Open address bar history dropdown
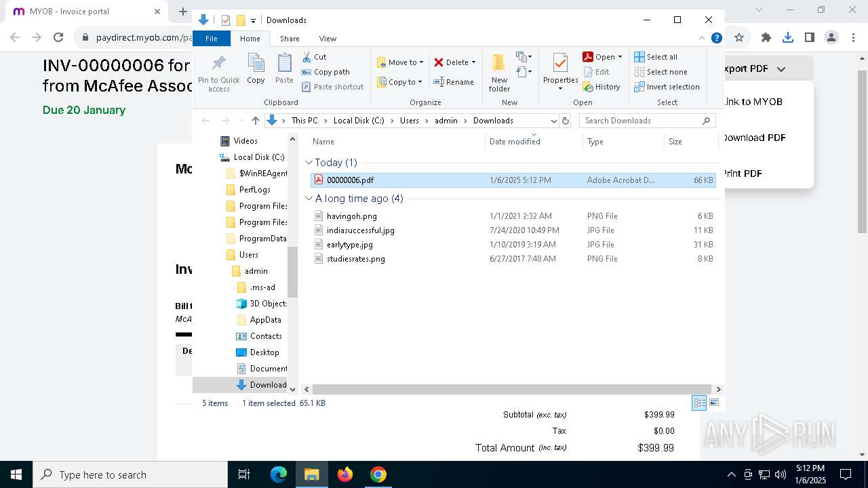This screenshot has width=868, height=488. [553, 121]
